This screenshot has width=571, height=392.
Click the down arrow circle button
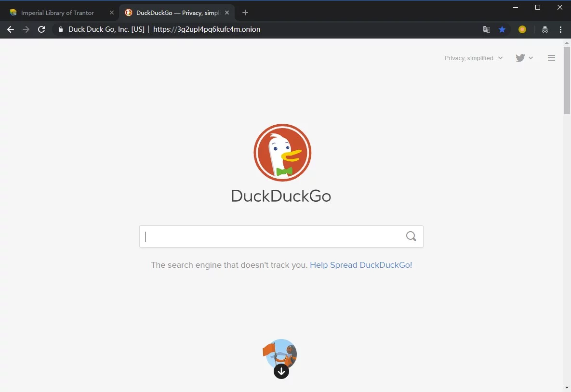click(281, 371)
